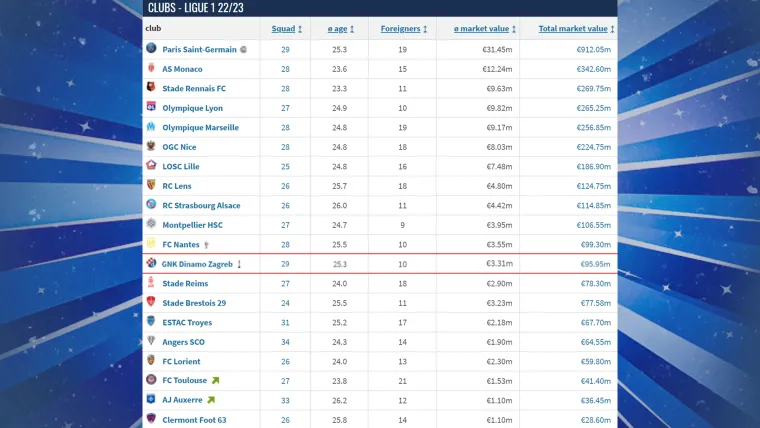
Task: Click the Paris Saint-Germain club crest icon
Action: (x=151, y=48)
